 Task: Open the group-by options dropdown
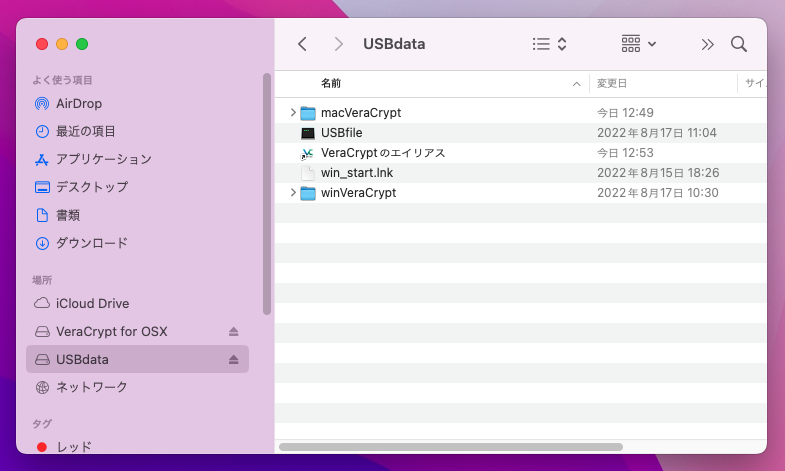[638, 44]
